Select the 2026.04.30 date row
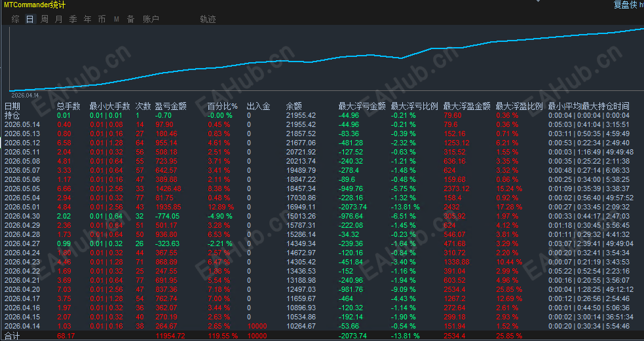The image size is (644, 341). (x=22, y=216)
